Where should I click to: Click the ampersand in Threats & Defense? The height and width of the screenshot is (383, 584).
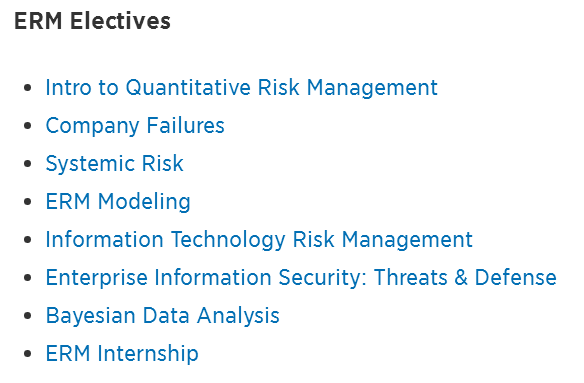point(461,278)
